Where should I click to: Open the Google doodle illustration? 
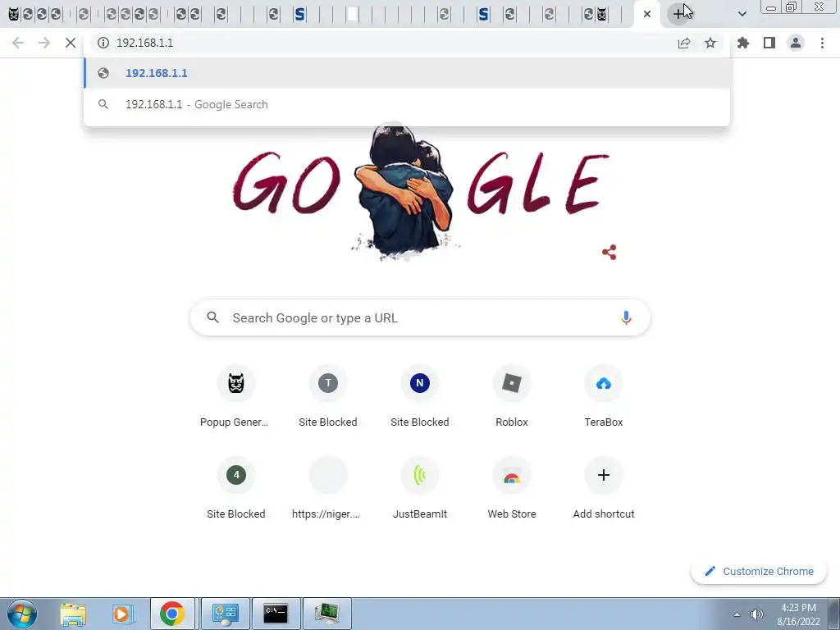421,193
